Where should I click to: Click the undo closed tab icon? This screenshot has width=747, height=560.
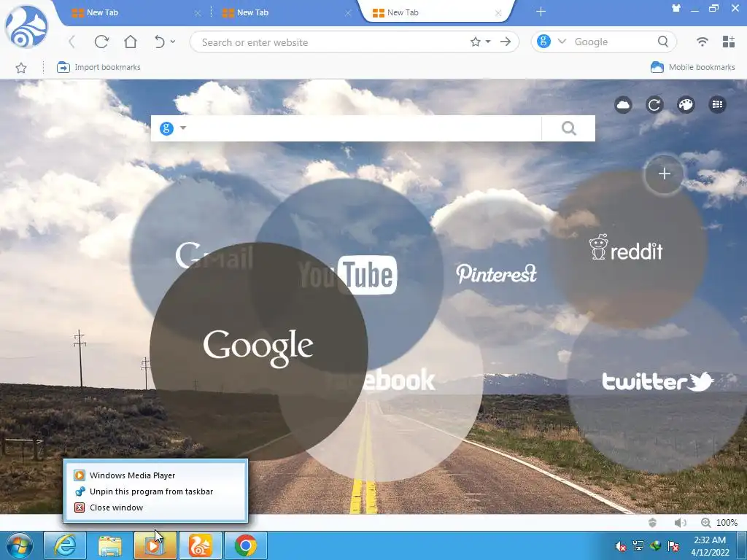click(x=160, y=42)
